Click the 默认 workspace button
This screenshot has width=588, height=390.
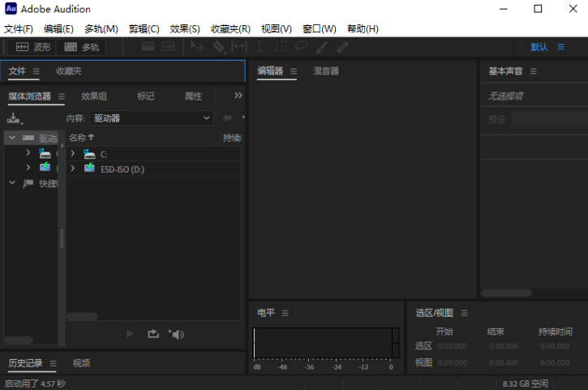pos(539,48)
